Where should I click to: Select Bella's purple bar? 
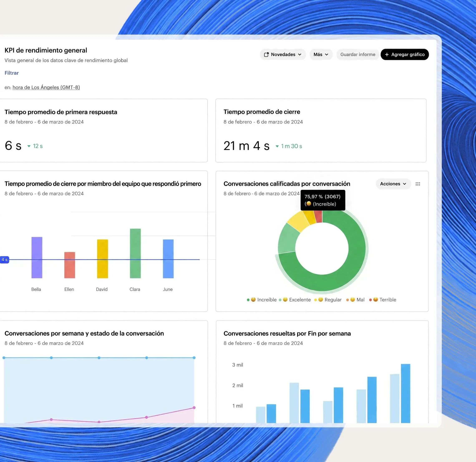tap(37, 257)
